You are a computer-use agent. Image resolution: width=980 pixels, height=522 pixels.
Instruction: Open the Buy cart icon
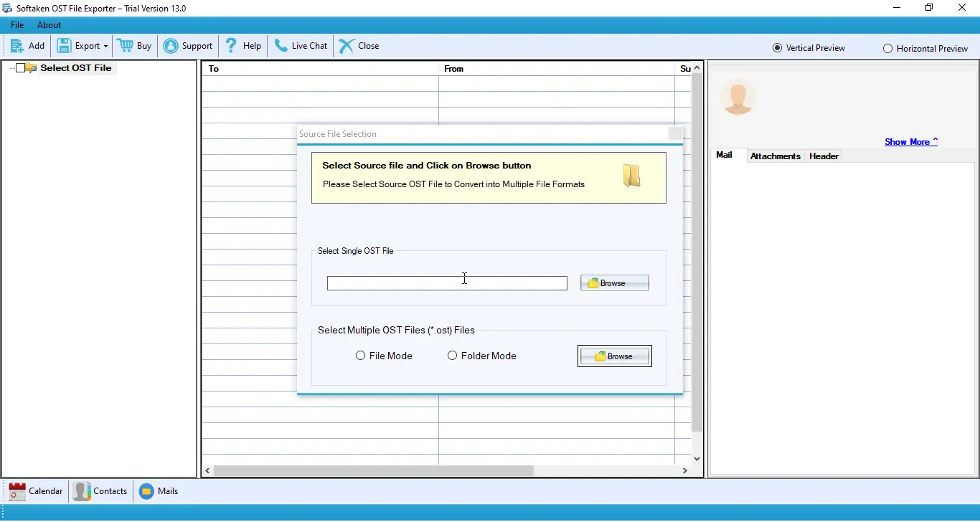(x=125, y=45)
